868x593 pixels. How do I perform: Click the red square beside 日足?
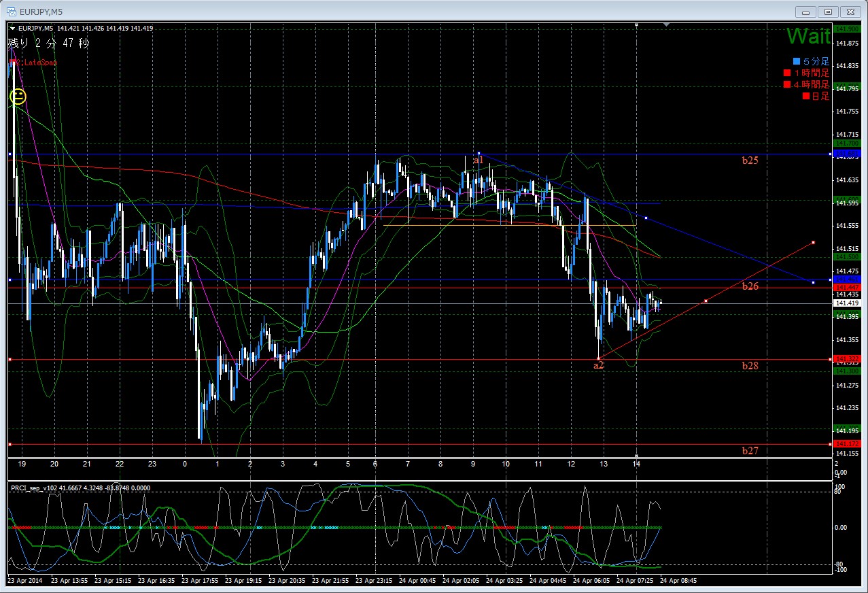click(x=806, y=96)
